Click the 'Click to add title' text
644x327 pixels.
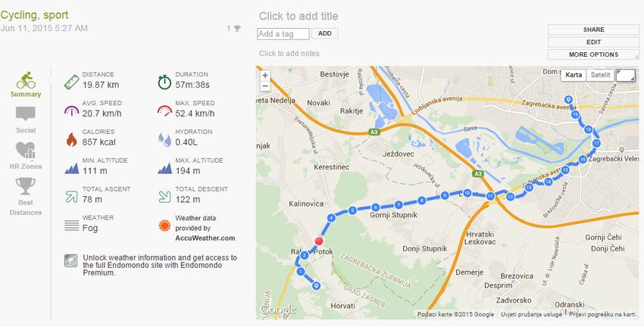pos(299,16)
